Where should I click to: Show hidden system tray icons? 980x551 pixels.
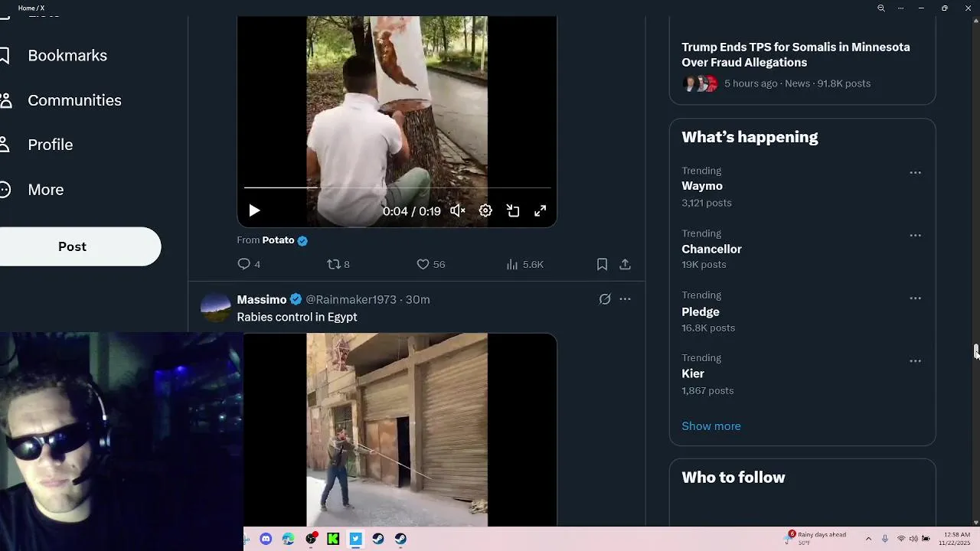pos(868,539)
